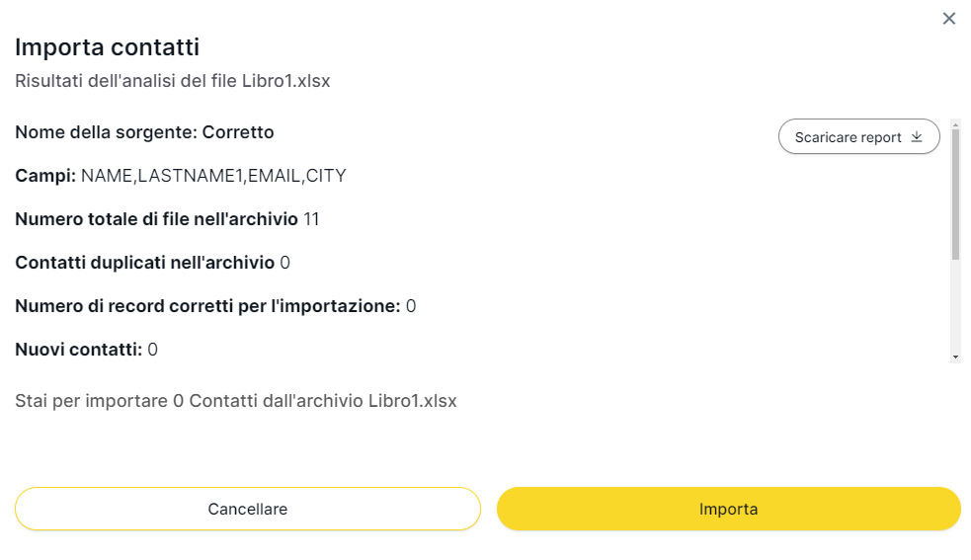This screenshot has height=560, width=971.
Task: Click the scrollbar down arrow
Action: (955, 356)
